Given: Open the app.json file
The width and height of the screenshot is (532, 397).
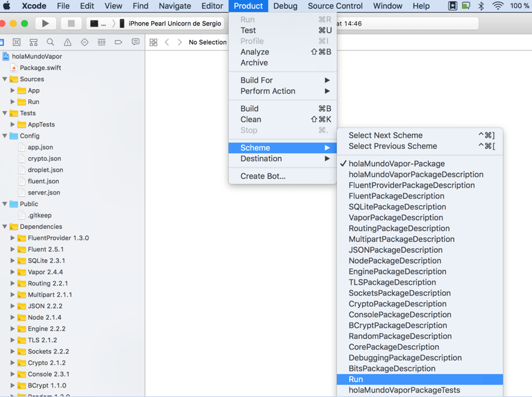Looking at the screenshot, I should (x=40, y=147).
